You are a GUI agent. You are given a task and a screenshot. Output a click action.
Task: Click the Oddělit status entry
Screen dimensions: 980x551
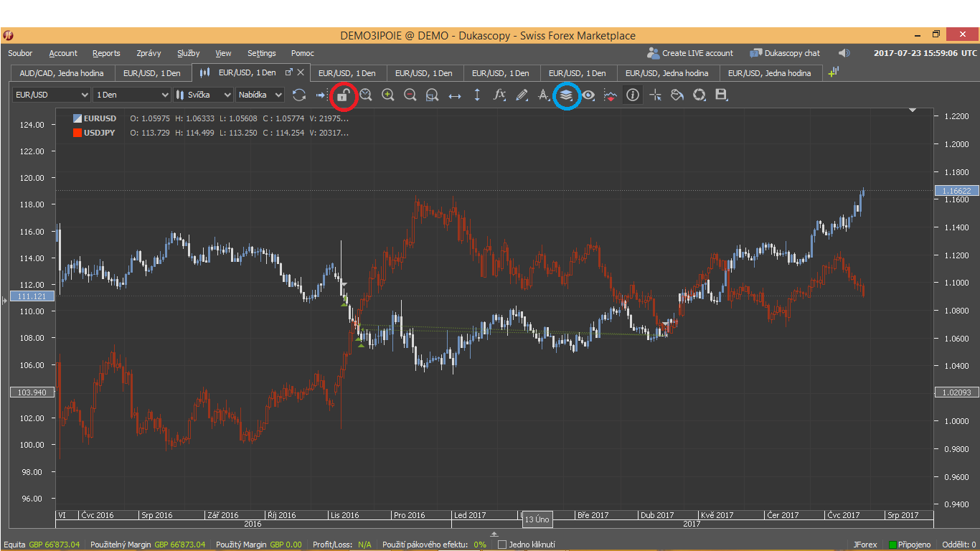pos(959,545)
